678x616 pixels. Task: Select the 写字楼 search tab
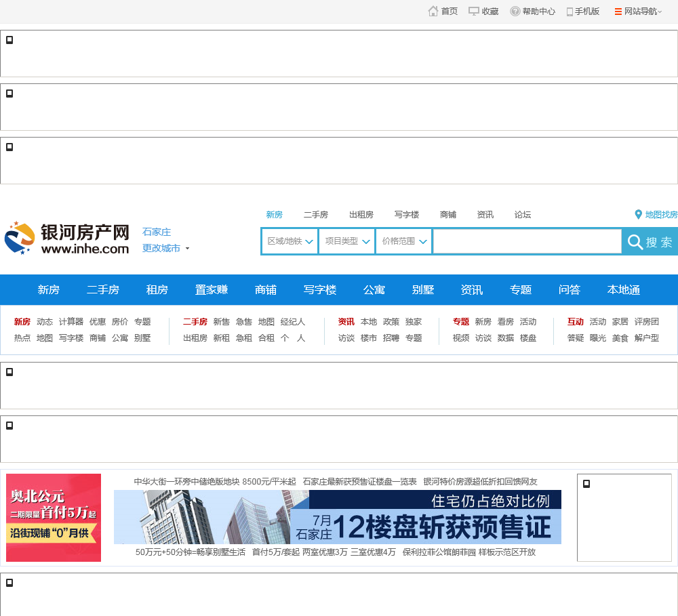(406, 214)
